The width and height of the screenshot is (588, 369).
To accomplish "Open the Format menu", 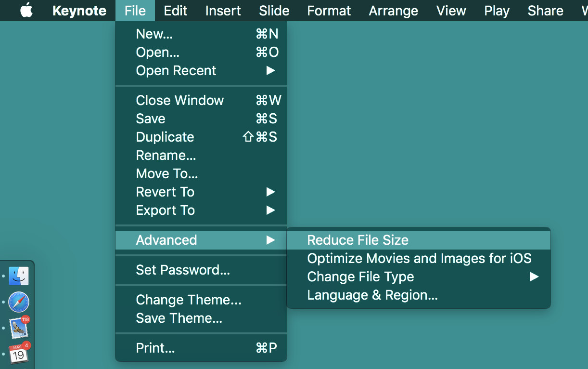I will point(329,11).
